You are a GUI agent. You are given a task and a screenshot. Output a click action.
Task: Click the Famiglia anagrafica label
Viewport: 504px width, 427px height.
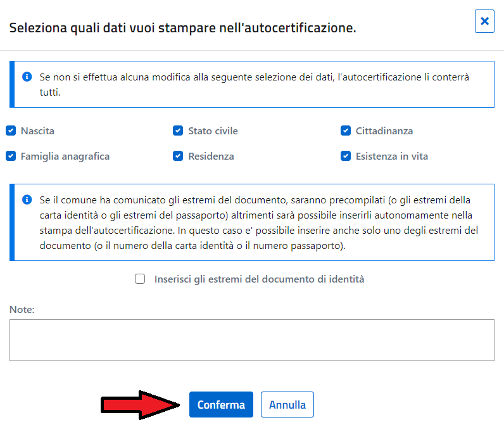pos(65,156)
